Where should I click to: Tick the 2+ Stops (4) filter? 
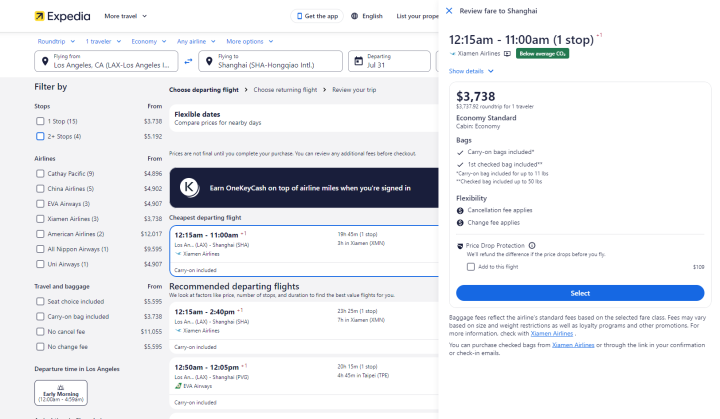click(40, 136)
